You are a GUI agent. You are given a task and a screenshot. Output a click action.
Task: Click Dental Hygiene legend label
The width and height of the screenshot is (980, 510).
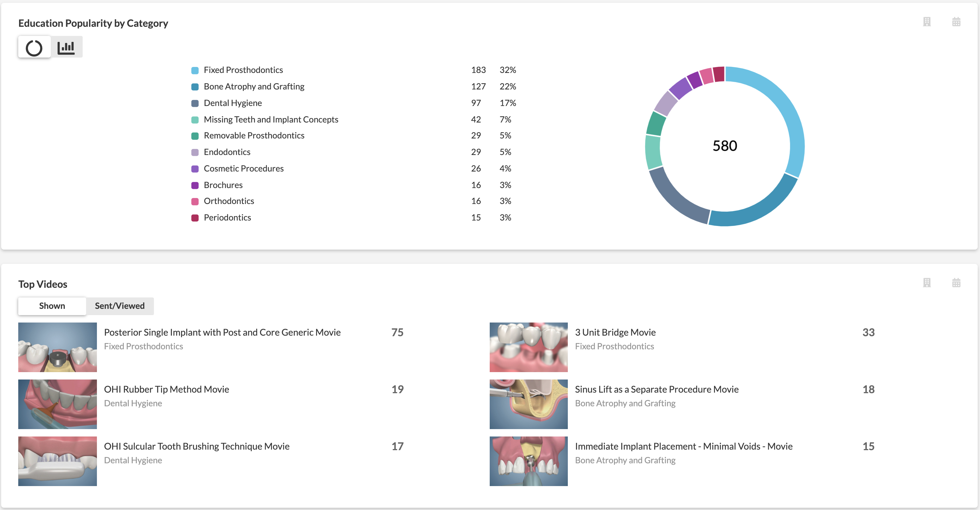click(232, 103)
